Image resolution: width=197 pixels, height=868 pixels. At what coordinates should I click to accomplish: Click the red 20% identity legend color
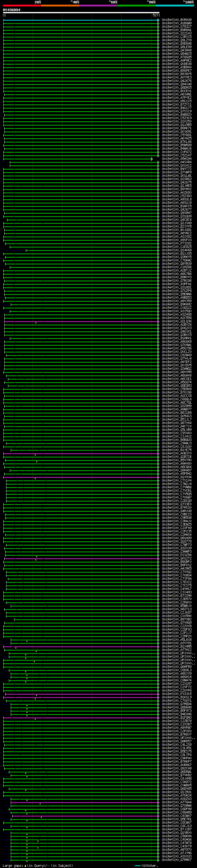[x=22, y=6]
